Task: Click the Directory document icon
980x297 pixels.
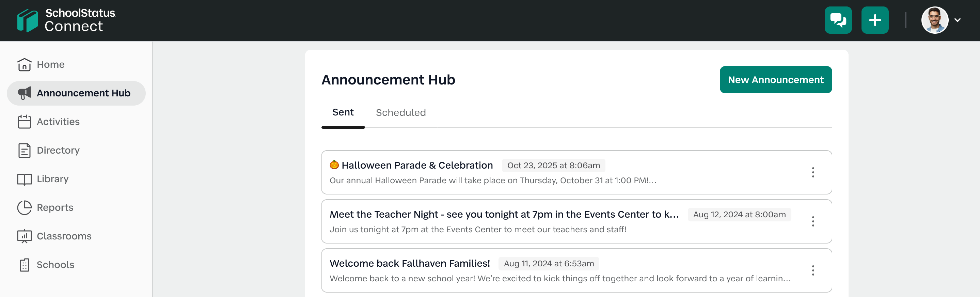Action: (25, 151)
